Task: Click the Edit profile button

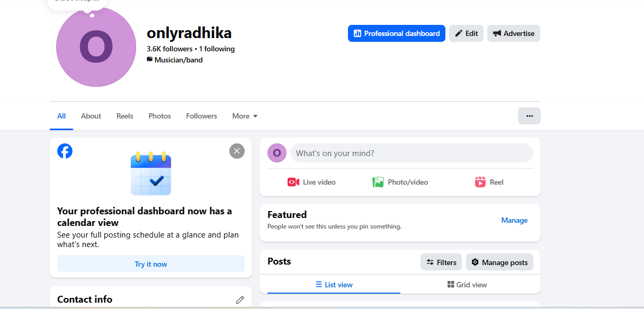Action: 466,33
